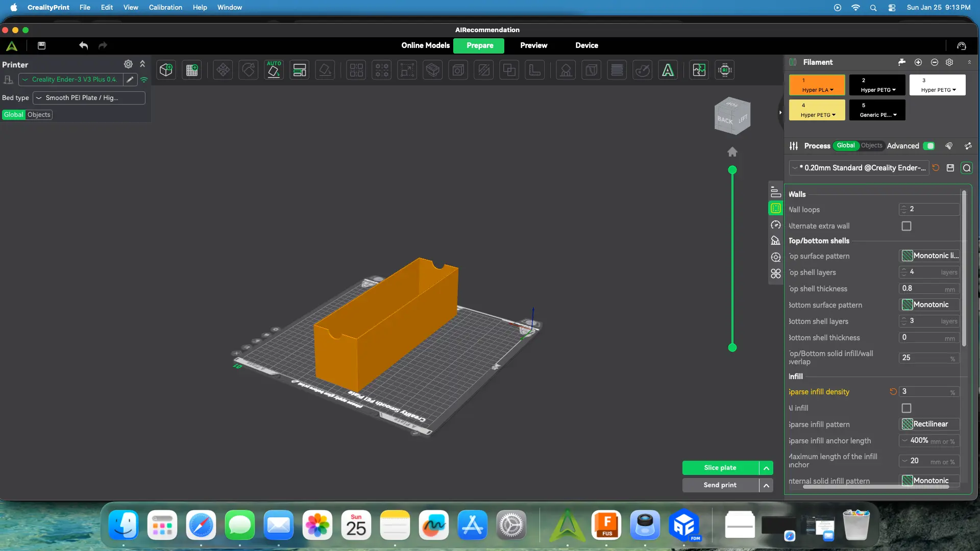Collapse the Filament panel

tap(969, 62)
